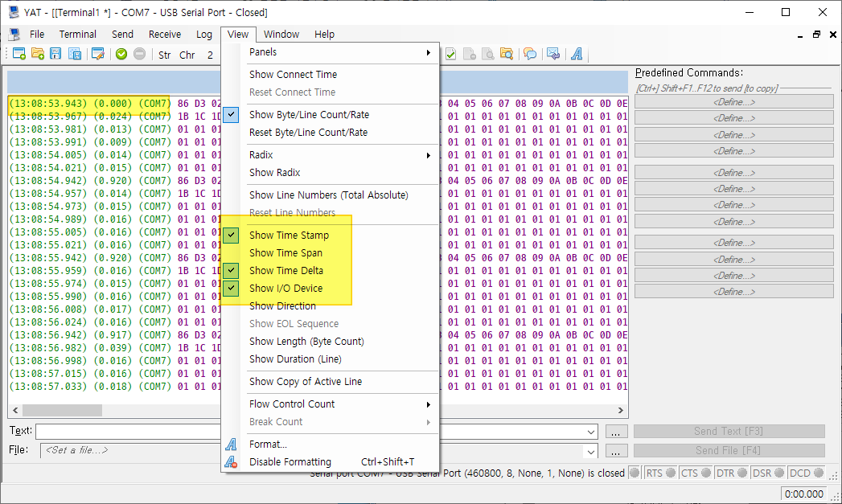Click the ... button beside Send File

coord(616,452)
